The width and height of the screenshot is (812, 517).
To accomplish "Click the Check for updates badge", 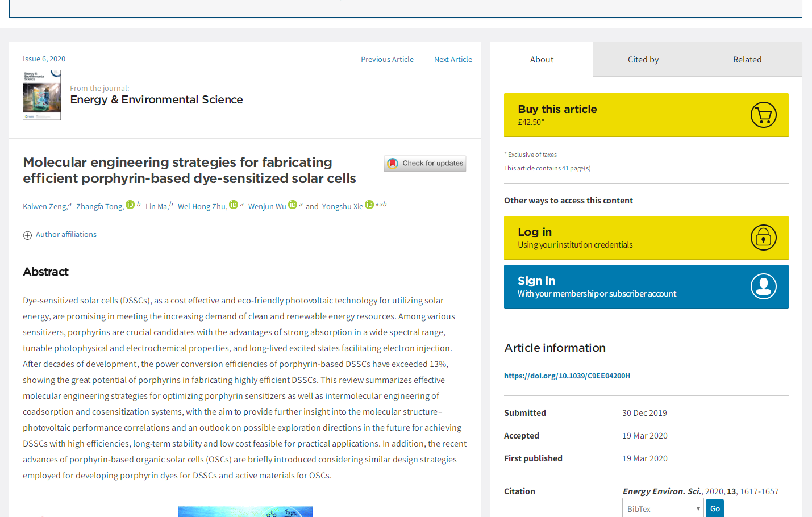I will coord(425,164).
